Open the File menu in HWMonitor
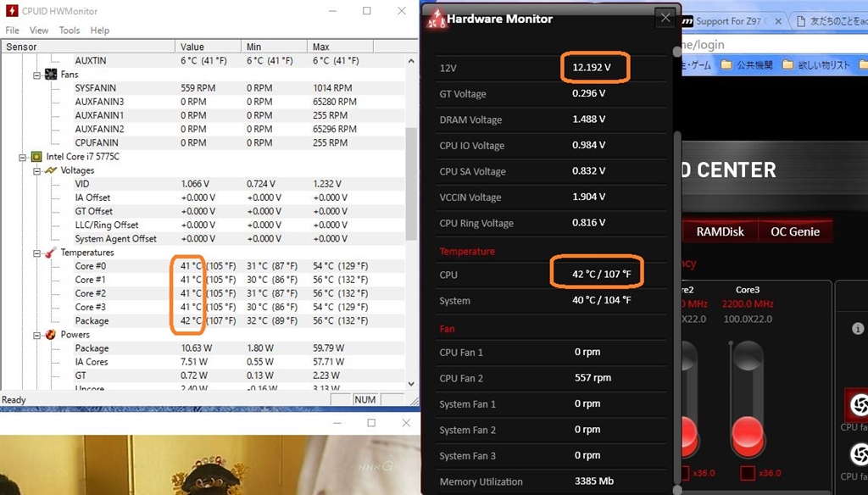868x495 pixels. (12, 30)
